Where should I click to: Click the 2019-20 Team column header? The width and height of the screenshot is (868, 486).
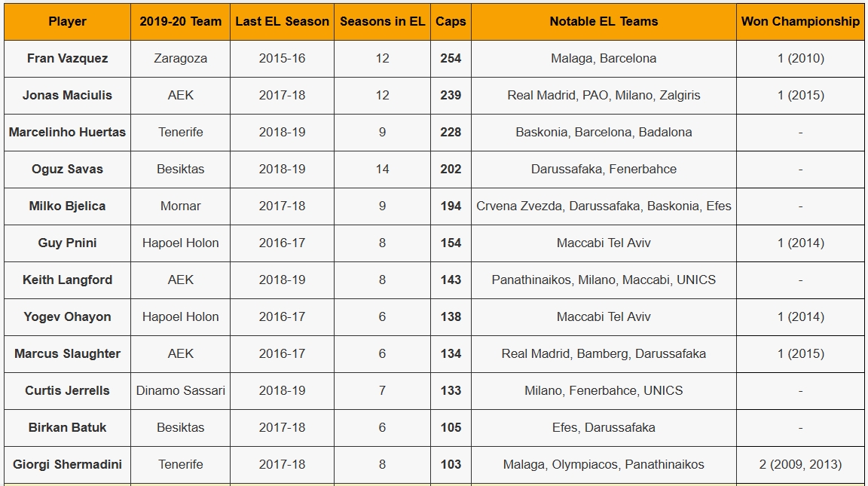pyautogui.click(x=181, y=22)
